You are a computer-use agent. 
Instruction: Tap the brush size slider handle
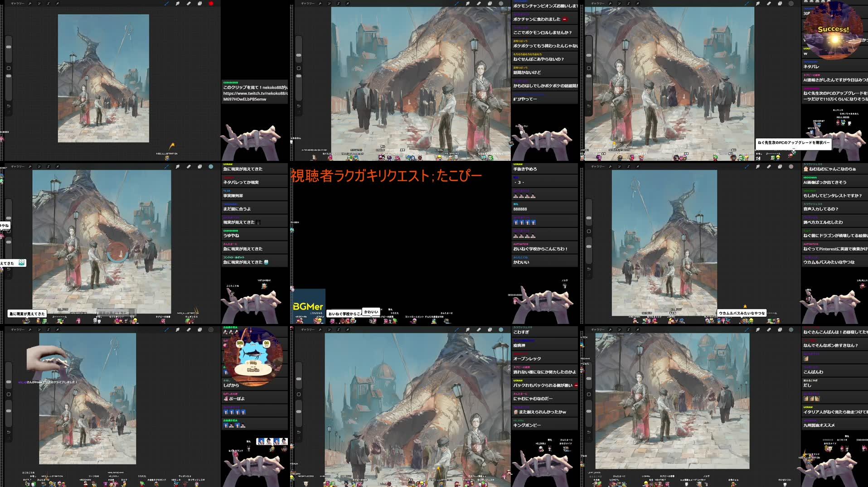pyautogui.click(x=9, y=46)
